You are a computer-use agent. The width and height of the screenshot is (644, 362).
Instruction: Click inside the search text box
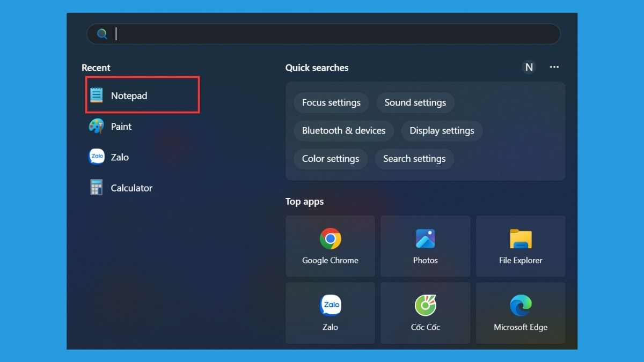pyautogui.click(x=324, y=34)
